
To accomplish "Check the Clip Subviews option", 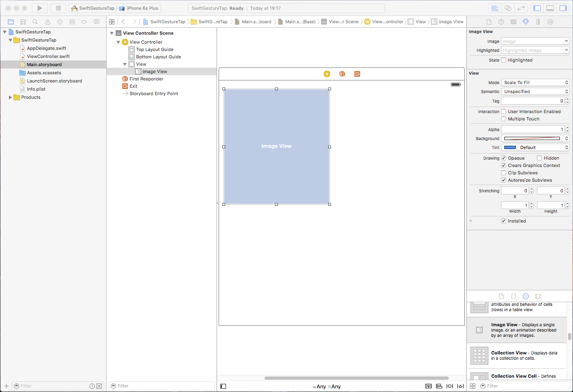I will (x=504, y=173).
